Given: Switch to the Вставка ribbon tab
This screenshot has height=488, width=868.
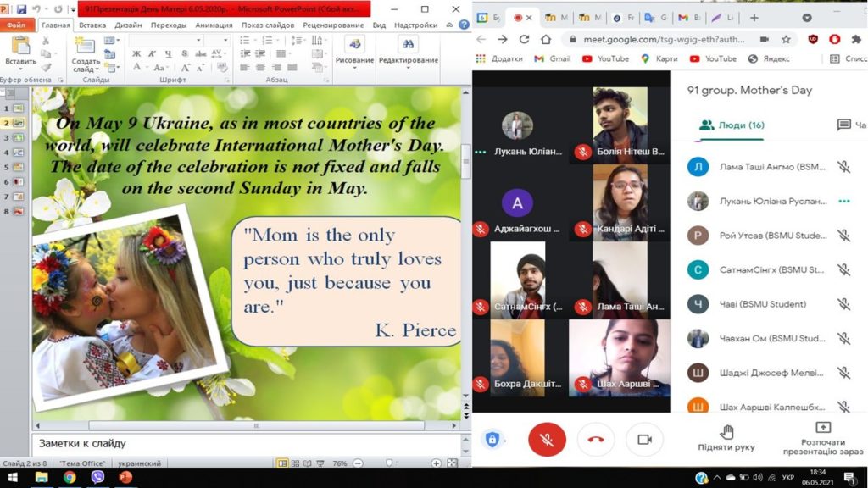Looking at the screenshot, I should click(x=92, y=25).
